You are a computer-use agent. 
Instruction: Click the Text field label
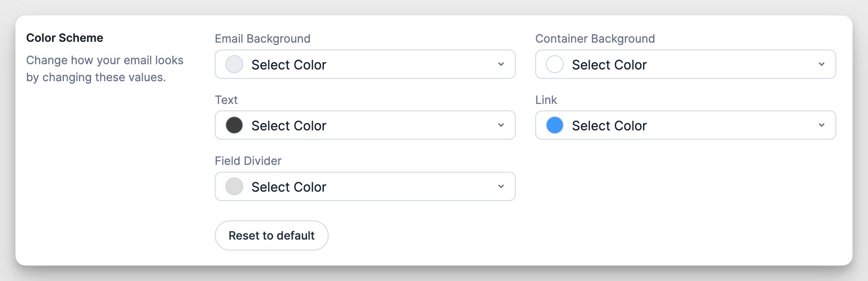coord(227,99)
